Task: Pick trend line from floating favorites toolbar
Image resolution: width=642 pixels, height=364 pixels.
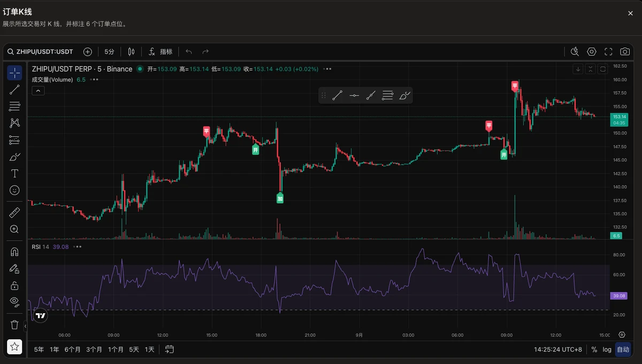Action: click(337, 96)
